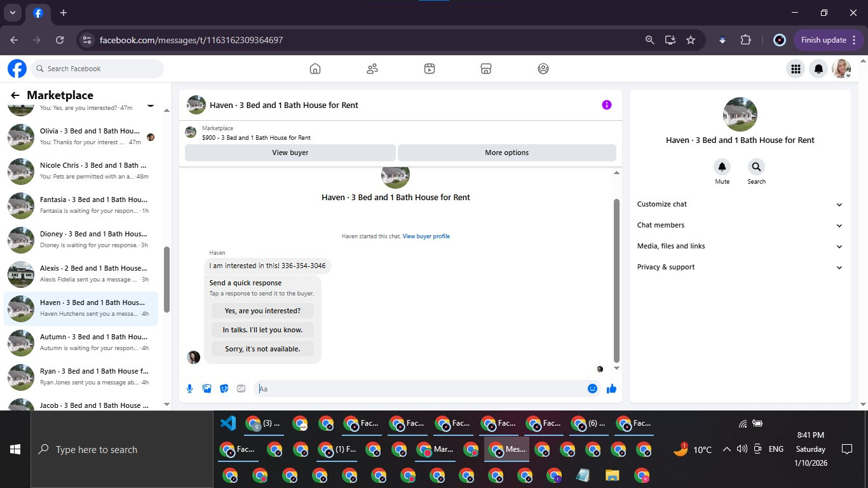Send quick reply 'In talks. I'll let you know.'
This screenshot has width=868, height=488.
(x=262, y=330)
